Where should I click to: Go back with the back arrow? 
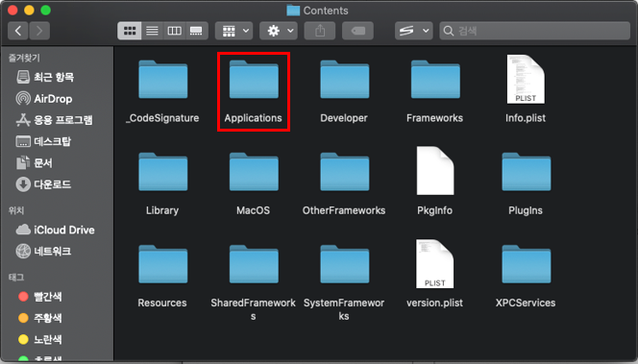pos(18,31)
